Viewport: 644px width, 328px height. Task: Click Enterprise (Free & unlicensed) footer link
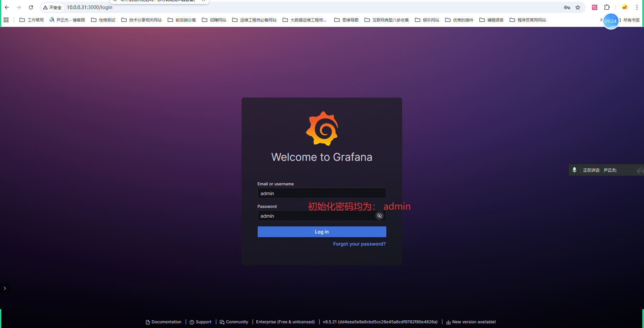(286, 322)
